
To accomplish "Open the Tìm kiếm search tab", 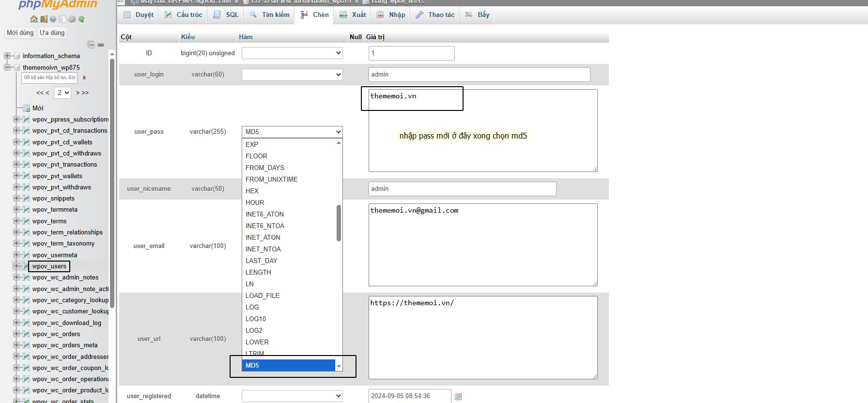I will 270,15.
